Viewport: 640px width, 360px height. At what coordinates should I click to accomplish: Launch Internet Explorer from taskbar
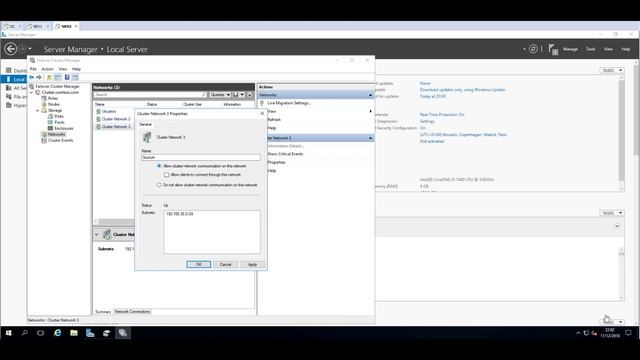[x=58, y=333]
